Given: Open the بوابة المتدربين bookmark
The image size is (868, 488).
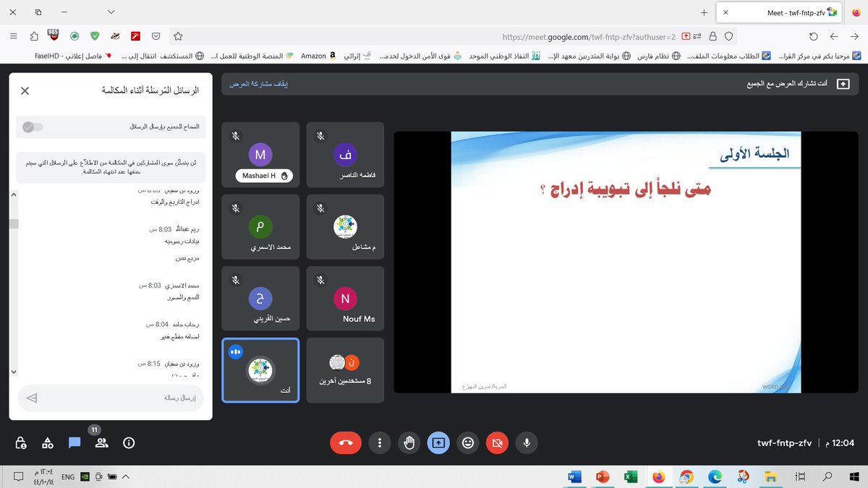Looking at the screenshot, I should [589, 56].
